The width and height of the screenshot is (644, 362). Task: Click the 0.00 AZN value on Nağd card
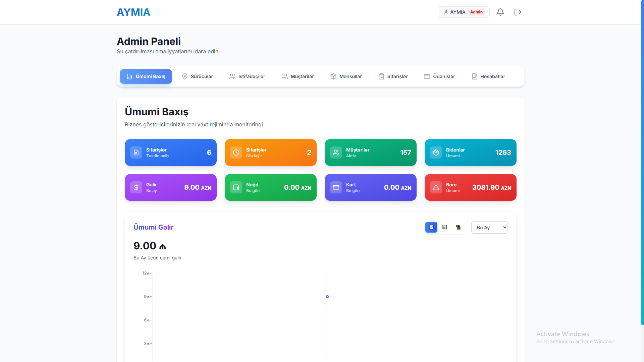(298, 187)
